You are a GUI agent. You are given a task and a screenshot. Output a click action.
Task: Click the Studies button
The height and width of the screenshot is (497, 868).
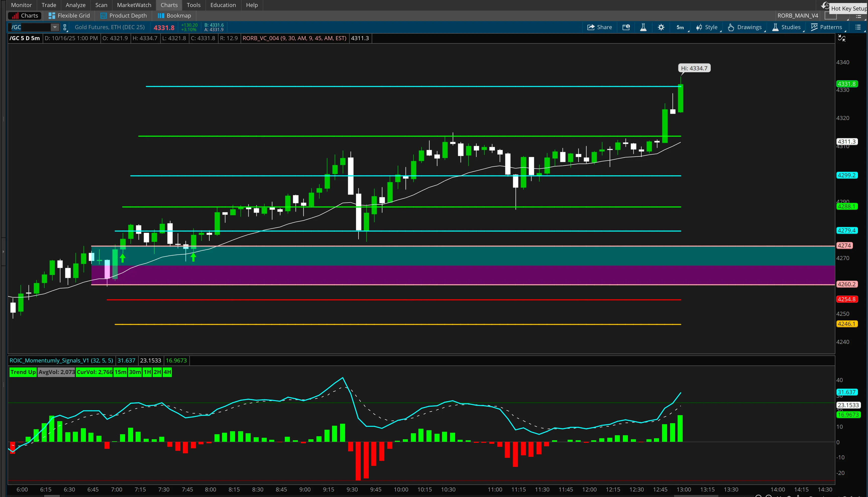(786, 27)
